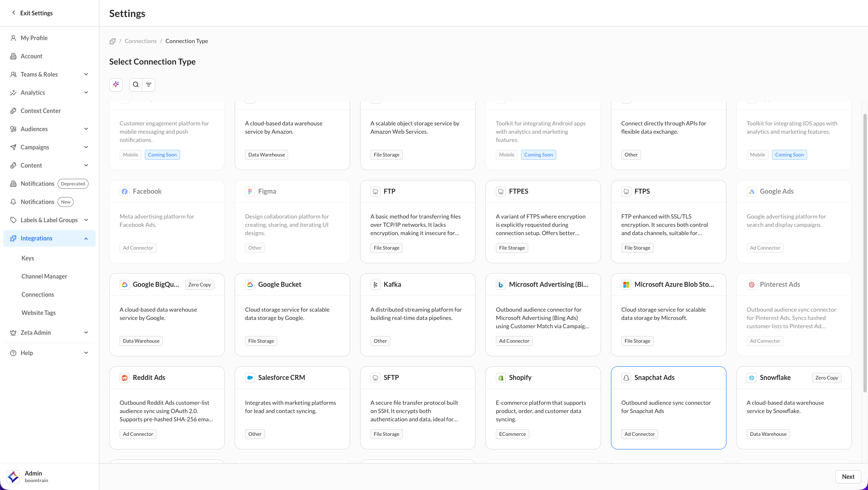Screen dimensions: 868x490
Task: Click the Kafka description text
Action: click(416, 314)
